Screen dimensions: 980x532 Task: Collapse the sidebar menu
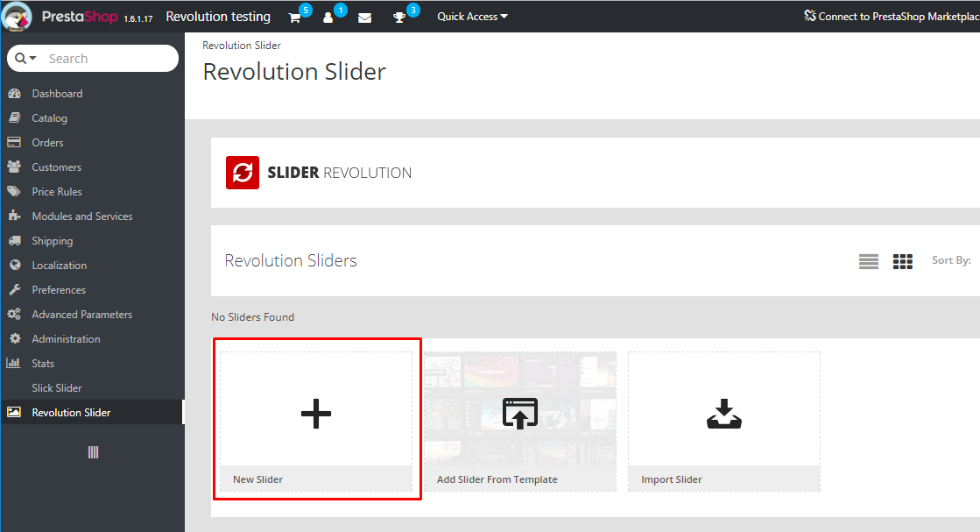93,451
